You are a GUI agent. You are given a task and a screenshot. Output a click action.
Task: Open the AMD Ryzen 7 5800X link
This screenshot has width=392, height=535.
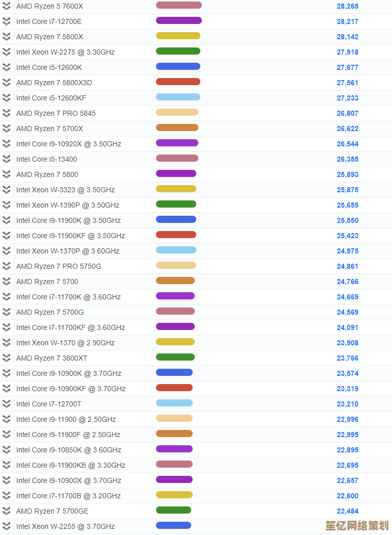click(49, 37)
